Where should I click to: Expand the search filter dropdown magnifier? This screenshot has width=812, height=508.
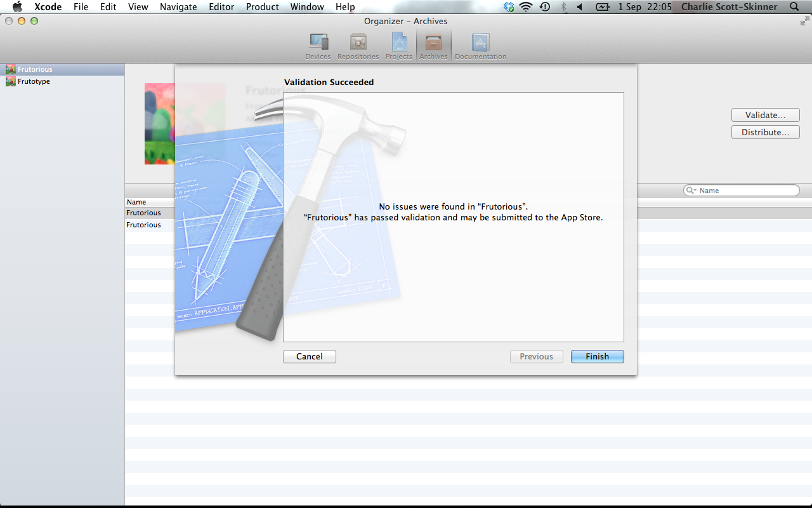click(691, 190)
